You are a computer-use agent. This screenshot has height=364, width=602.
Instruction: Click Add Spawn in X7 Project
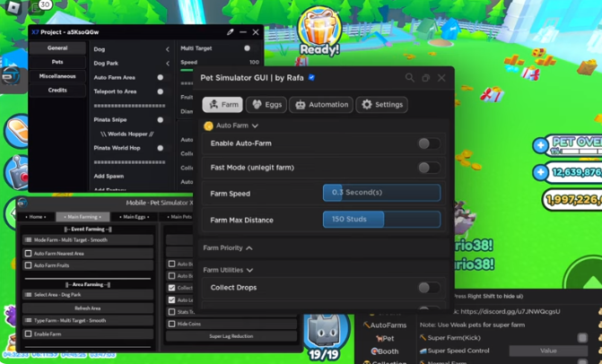click(x=109, y=176)
